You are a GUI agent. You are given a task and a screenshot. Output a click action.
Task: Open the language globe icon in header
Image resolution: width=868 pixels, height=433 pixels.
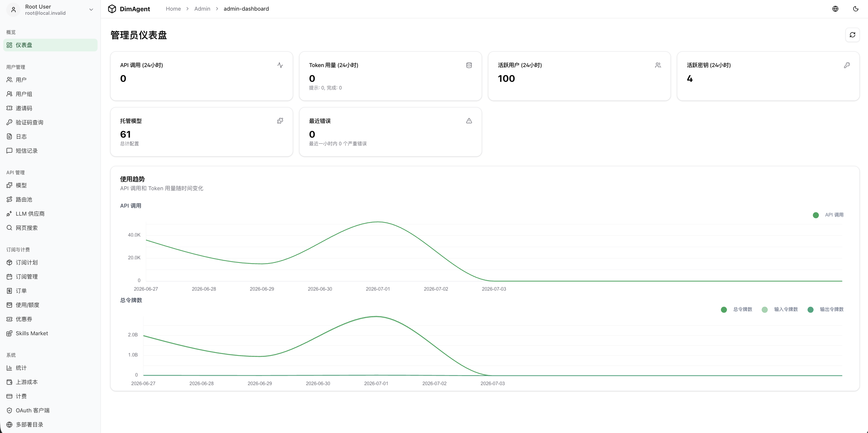point(835,9)
